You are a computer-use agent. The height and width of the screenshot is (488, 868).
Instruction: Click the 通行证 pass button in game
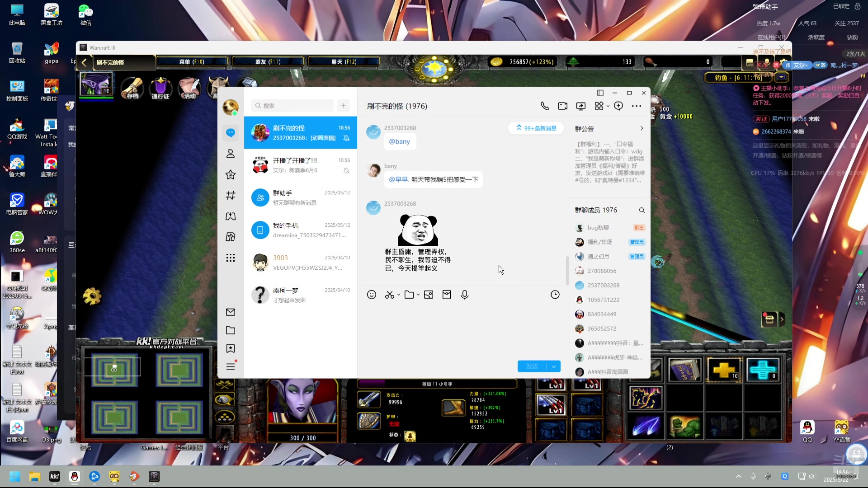click(x=160, y=88)
